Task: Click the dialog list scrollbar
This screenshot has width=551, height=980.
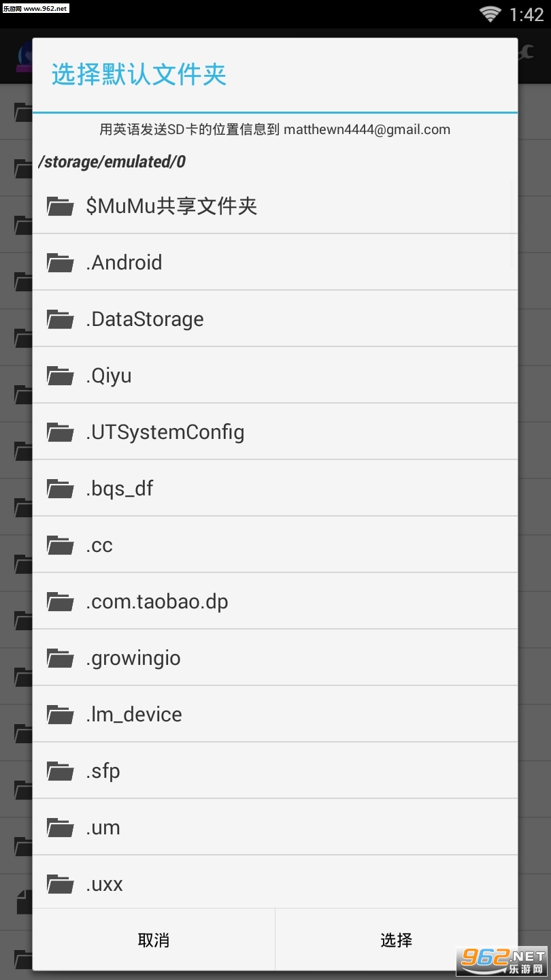Action: (514, 225)
